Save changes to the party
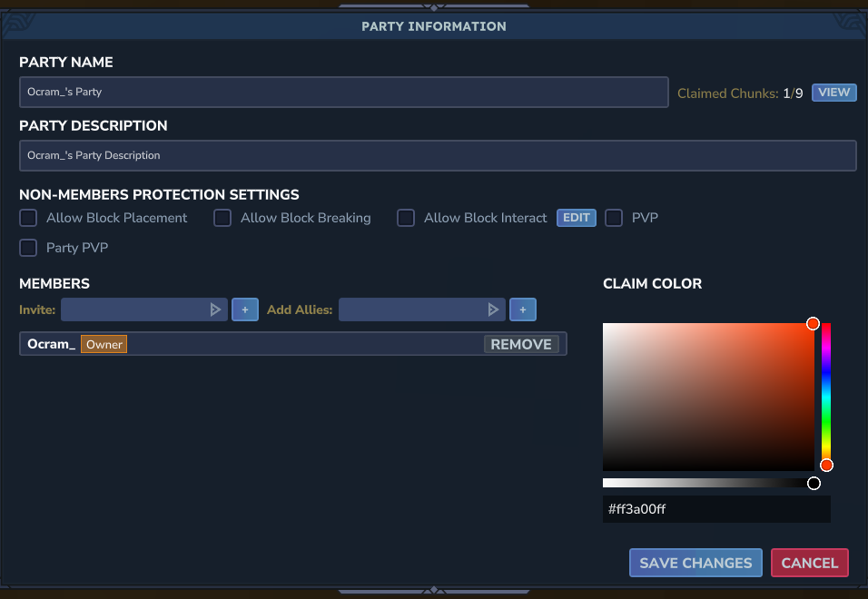This screenshot has height=599, width=868. 695,563
